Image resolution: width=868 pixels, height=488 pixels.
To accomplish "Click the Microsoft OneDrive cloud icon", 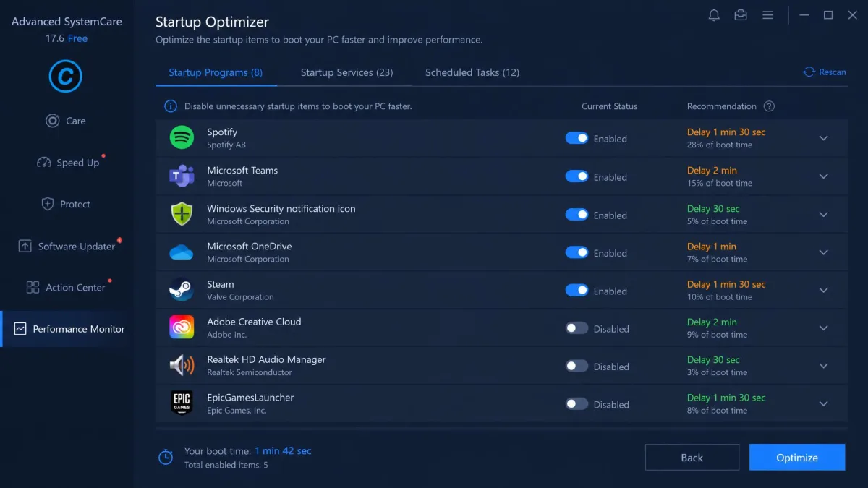I will click(182, 252).
